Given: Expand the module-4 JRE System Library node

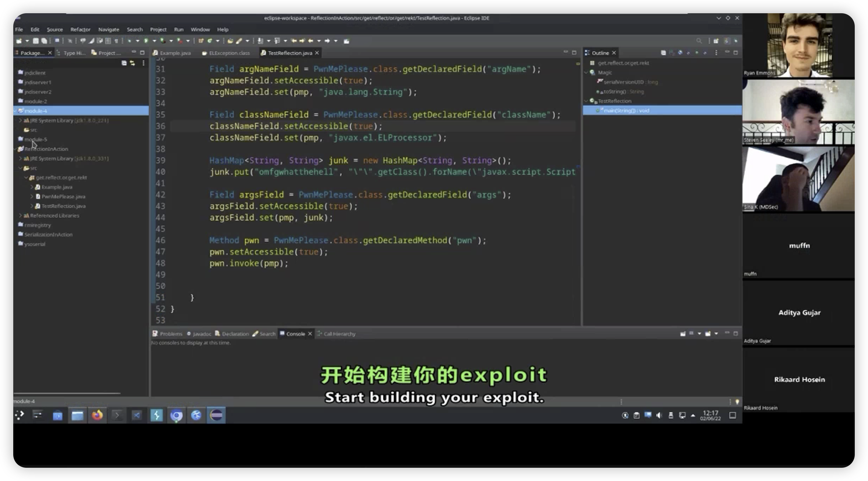Looking at the screenshot, I should [20, 120].
